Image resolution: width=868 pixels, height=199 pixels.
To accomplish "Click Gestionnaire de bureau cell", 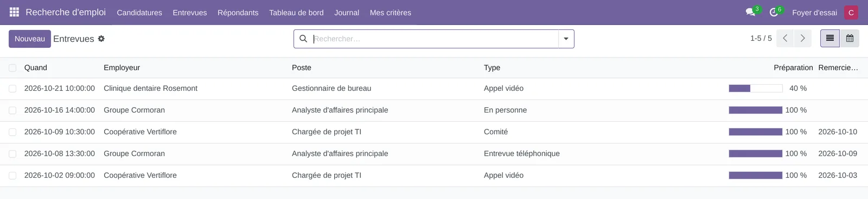I will click(331, 88).
